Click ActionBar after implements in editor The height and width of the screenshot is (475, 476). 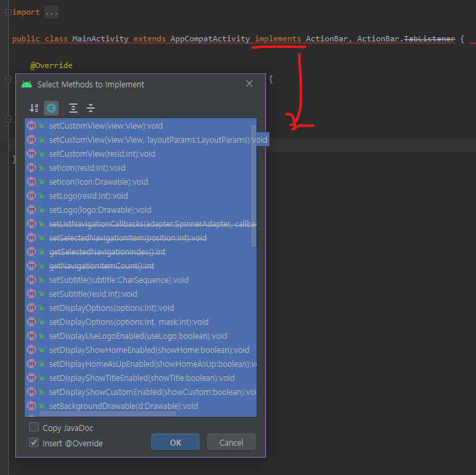[327, 39]
